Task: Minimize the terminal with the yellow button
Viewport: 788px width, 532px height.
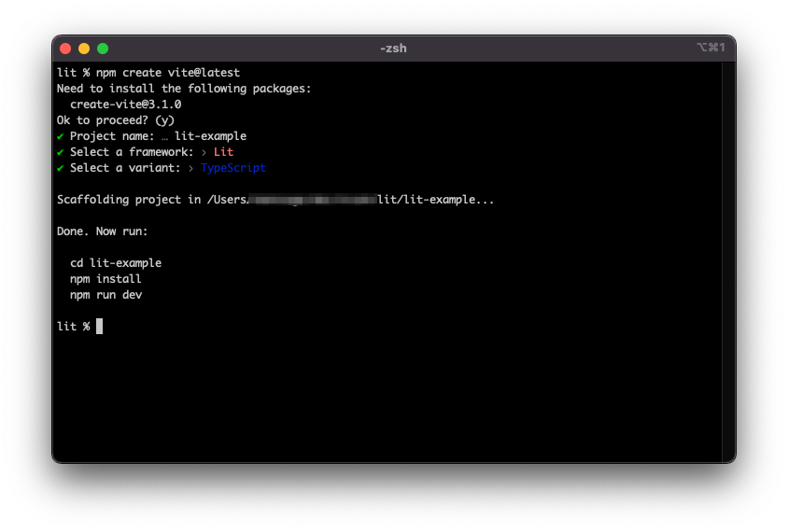Action: click(84, 49)
